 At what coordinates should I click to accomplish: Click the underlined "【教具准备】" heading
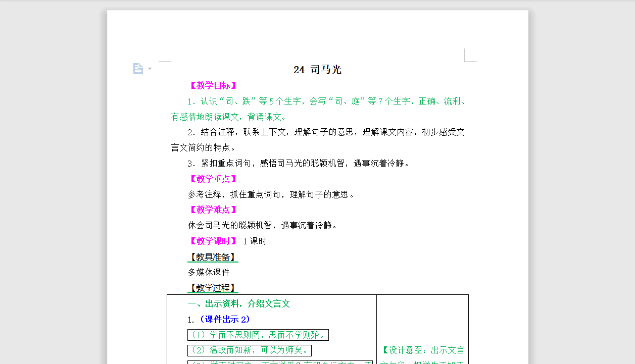click(x=212, y=257)
